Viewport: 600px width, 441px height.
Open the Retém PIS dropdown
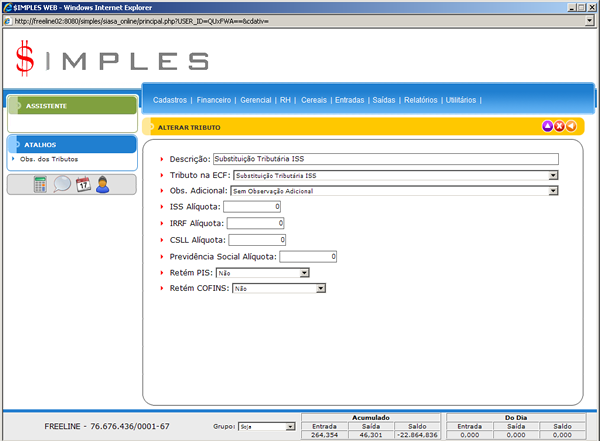click(x=304, y=272)
